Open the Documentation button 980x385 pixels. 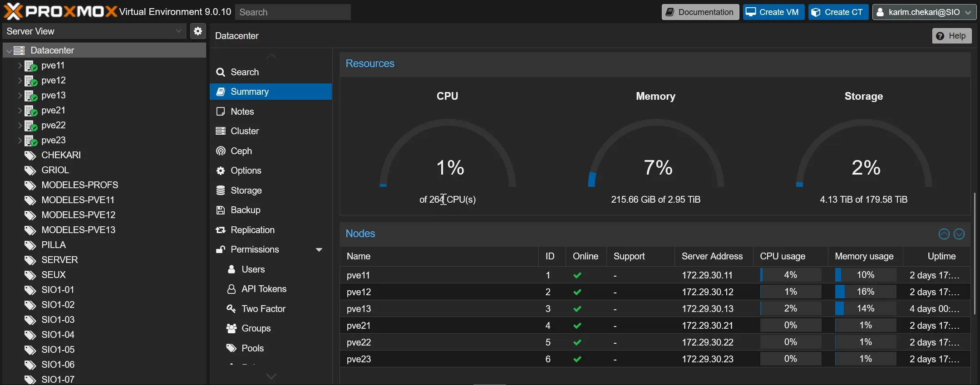[700, 12]
